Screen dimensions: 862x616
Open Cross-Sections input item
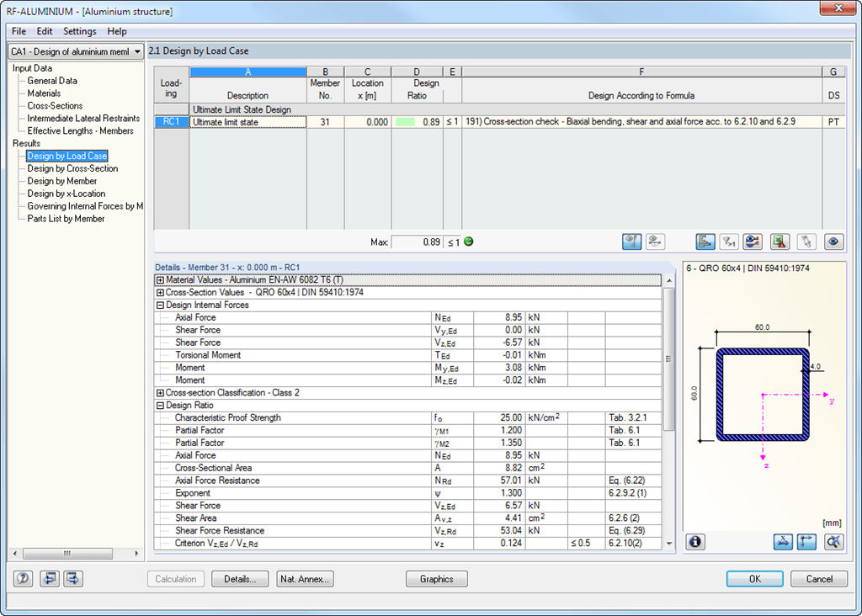(x=55, y=106)
